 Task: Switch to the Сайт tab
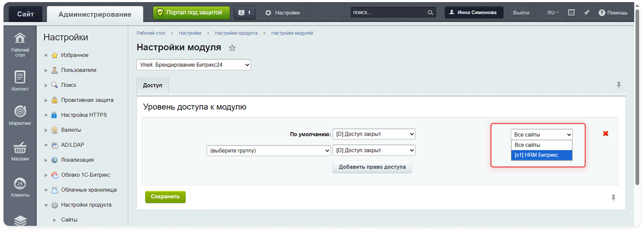tap(25, 14)
